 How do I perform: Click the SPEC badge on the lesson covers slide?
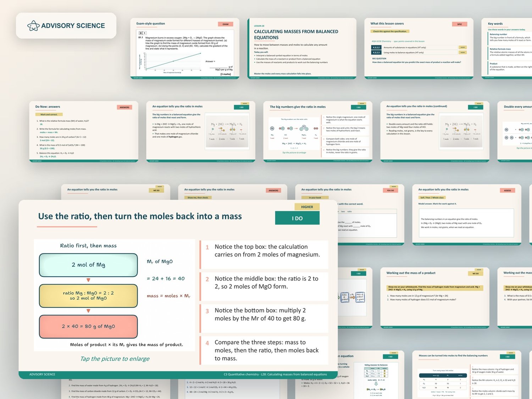click(460, 24)
